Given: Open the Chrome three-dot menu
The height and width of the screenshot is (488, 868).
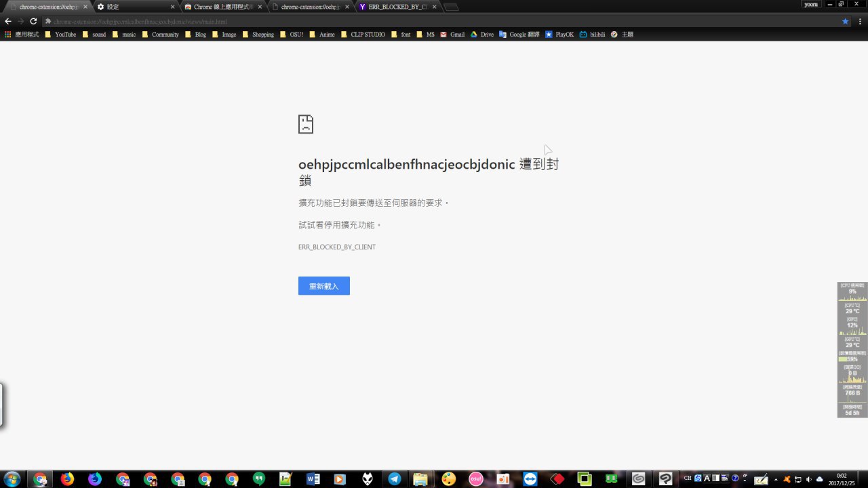Looking at the screenshot, I should [x=859, y=21].
